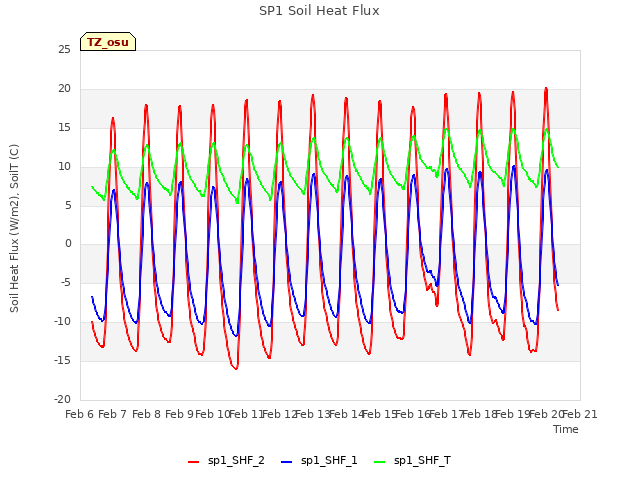The height and width of the screenshot is (480, 640).
Task: Click the y-axis value -10
Action: [x=62, y=322]
